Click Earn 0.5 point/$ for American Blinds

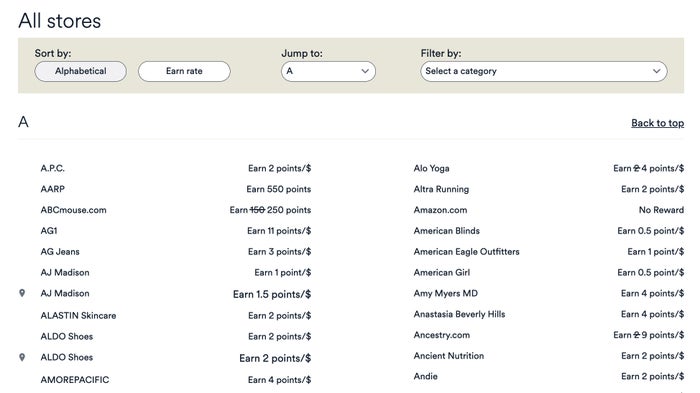[650, 231]
